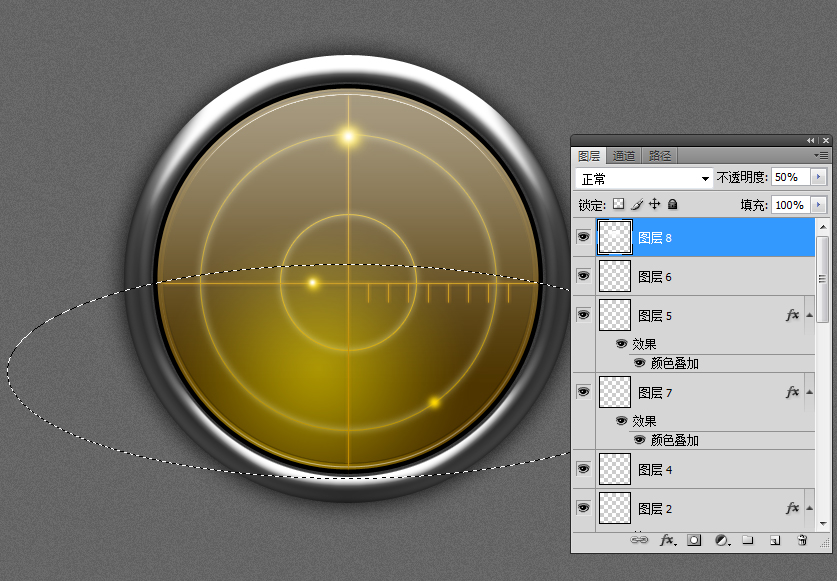Screen dimensions: 837x581
Task: Click the 不透明度 label
Action: tap(742, 177)
